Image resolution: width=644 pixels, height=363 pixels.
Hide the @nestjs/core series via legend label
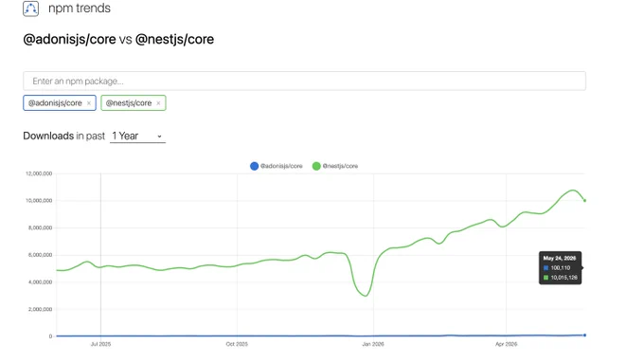[340, 166]
